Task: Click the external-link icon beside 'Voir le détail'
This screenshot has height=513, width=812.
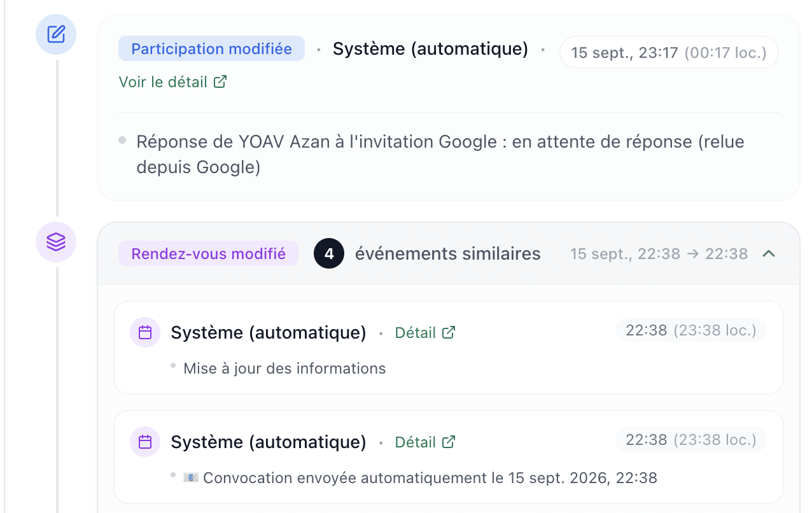Action: tap(220, 82)
